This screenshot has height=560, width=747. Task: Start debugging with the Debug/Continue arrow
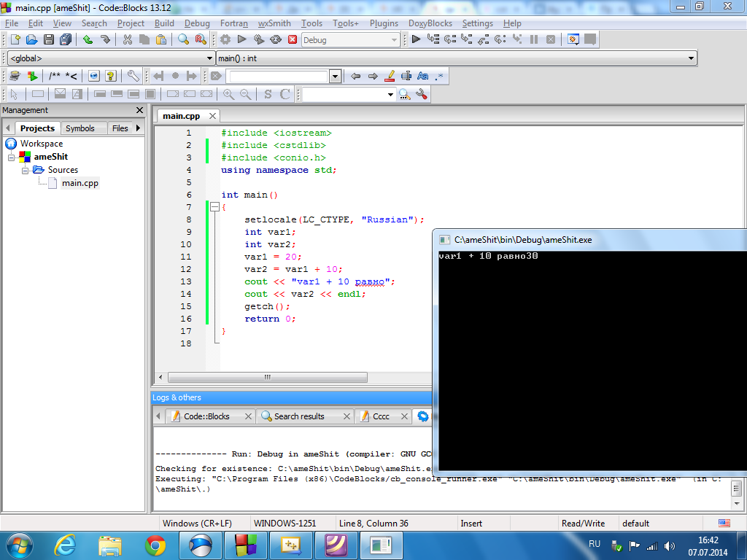416,40
